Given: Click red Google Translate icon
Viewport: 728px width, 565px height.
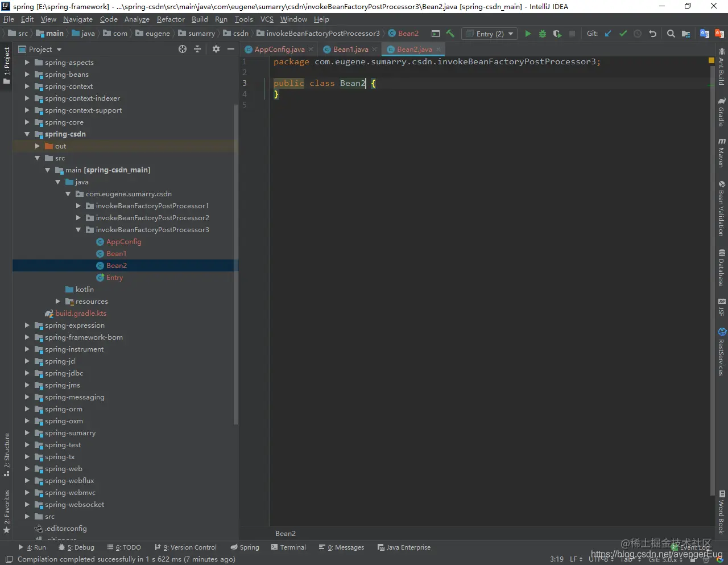Looking at the screenshot, I should click(x=719, y=34).
